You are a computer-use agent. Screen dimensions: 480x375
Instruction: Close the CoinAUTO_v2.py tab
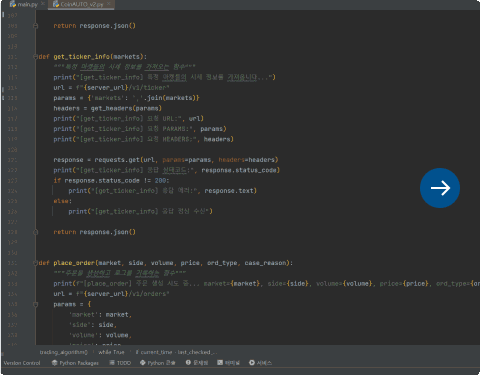point(109,4)
